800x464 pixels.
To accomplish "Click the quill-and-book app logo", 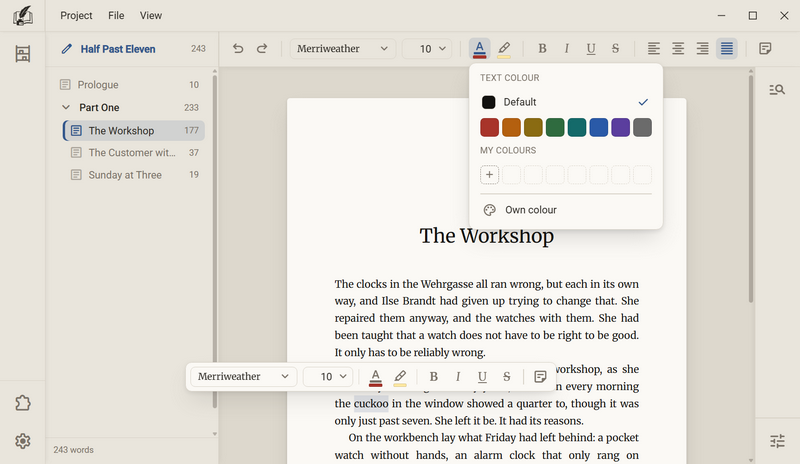I will pos(22,16).
